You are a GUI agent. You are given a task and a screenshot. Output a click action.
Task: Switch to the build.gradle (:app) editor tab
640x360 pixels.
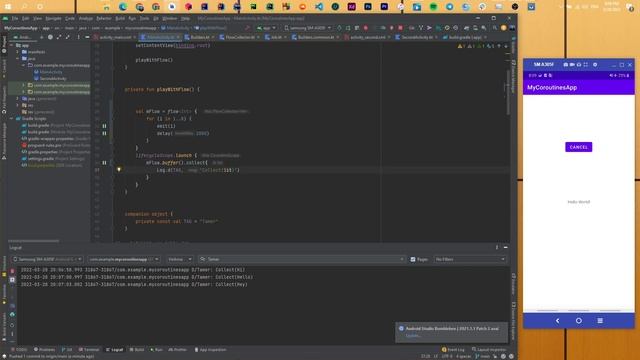[464, 37]
